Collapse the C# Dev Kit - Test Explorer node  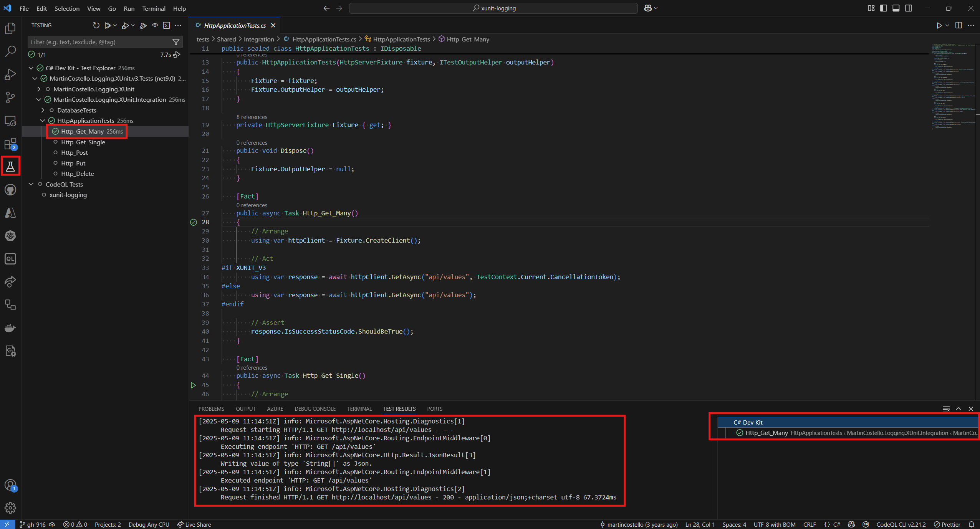coord(31,68)
